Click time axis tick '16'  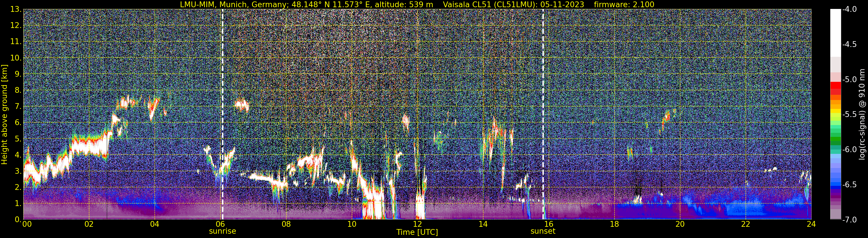pos(548,224)
